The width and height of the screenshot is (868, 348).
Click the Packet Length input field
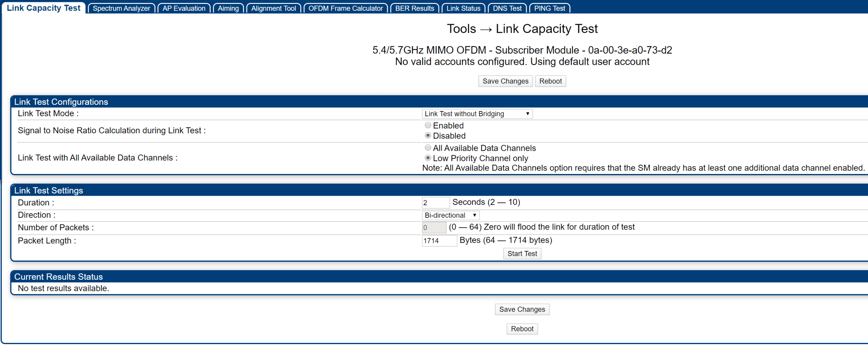tap(439, 241)
